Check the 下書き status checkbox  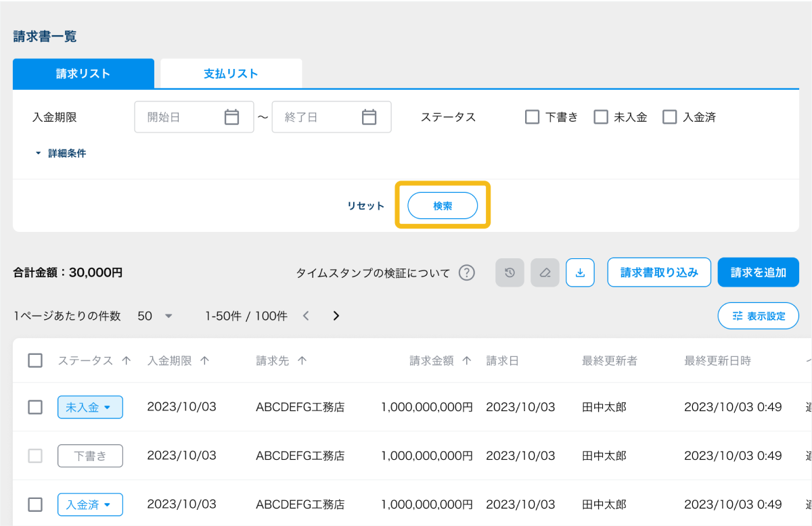tap(532, 117)
